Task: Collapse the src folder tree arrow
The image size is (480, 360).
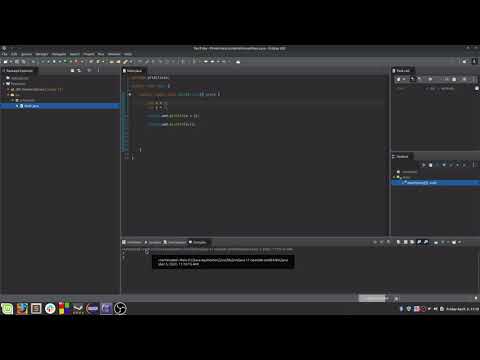Action: click(9, 95)
